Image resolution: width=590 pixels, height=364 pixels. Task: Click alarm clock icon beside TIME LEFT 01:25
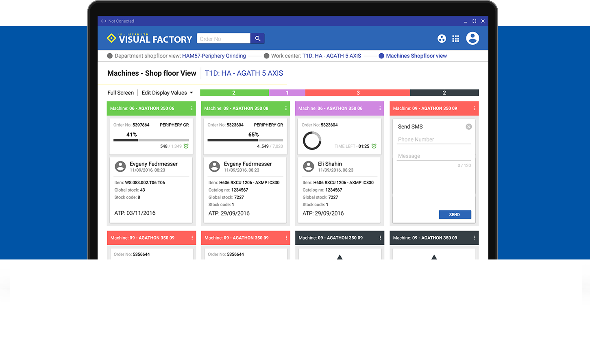tap(374, 146)
